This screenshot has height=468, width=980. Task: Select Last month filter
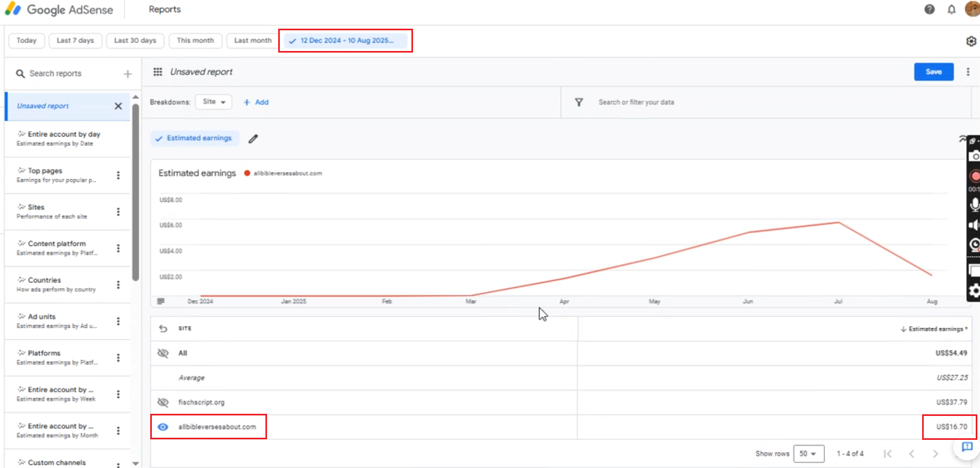click(x=253, y=40)
